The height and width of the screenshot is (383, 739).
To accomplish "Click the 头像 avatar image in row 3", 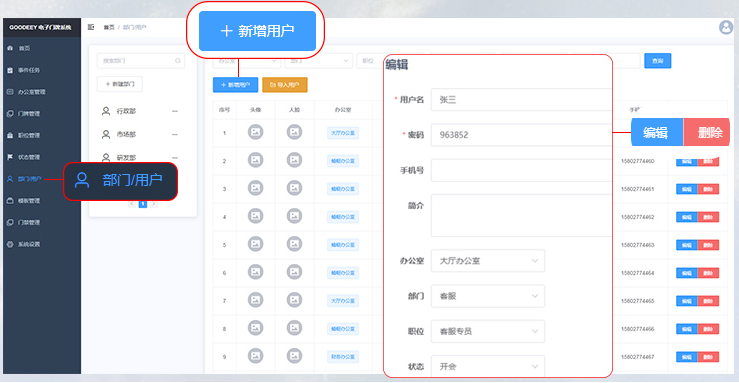I will point(255,188).
